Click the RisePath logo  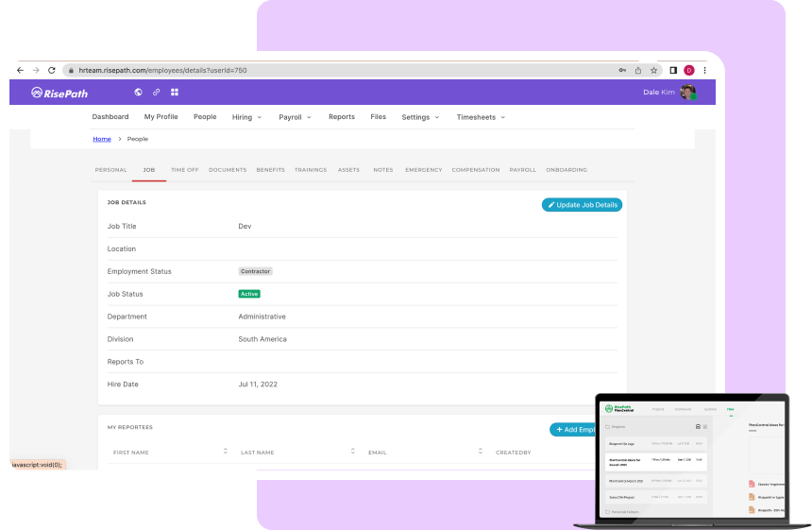pyautogui.click(x=62, y=93)
